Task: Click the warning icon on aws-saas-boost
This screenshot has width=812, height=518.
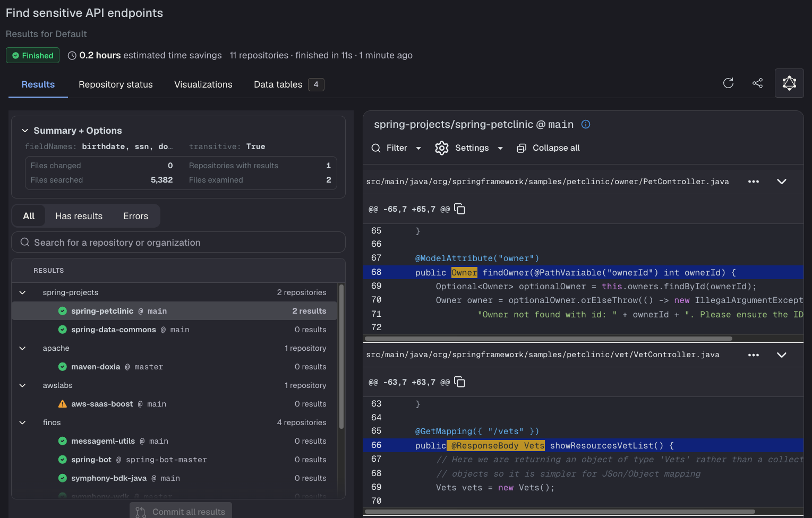Action: click(x=63, y=404)
